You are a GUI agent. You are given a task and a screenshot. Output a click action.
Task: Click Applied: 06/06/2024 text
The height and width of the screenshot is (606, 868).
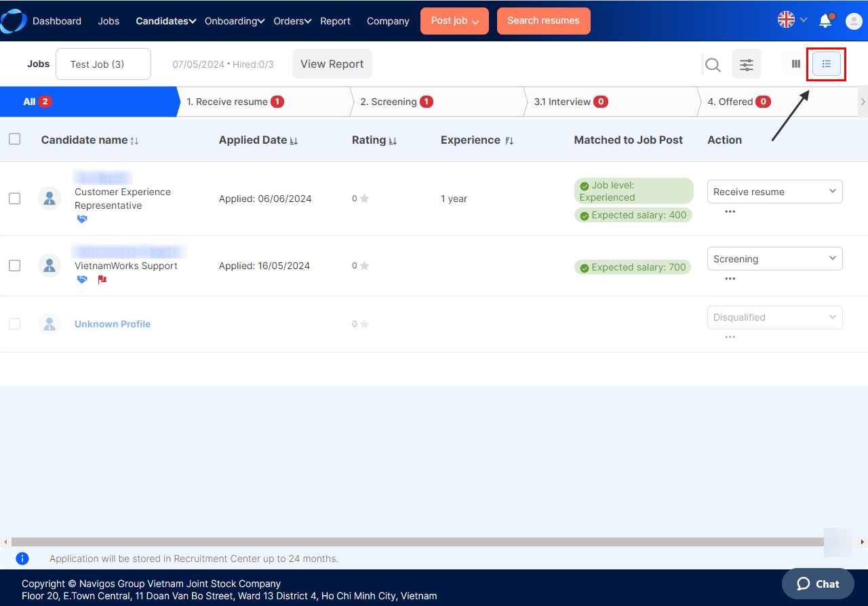tap(264, 199)
